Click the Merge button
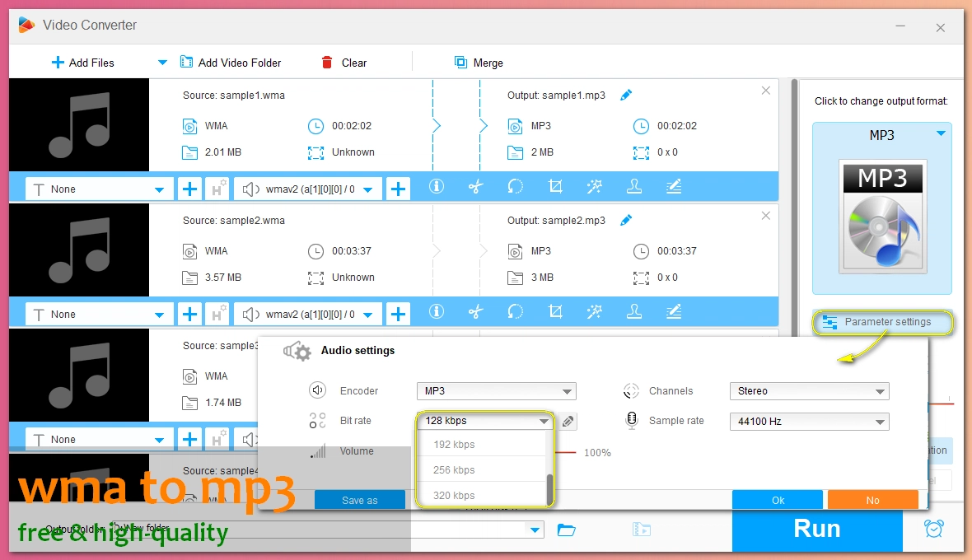The image size is (972, 560). [x=479, y=63]
